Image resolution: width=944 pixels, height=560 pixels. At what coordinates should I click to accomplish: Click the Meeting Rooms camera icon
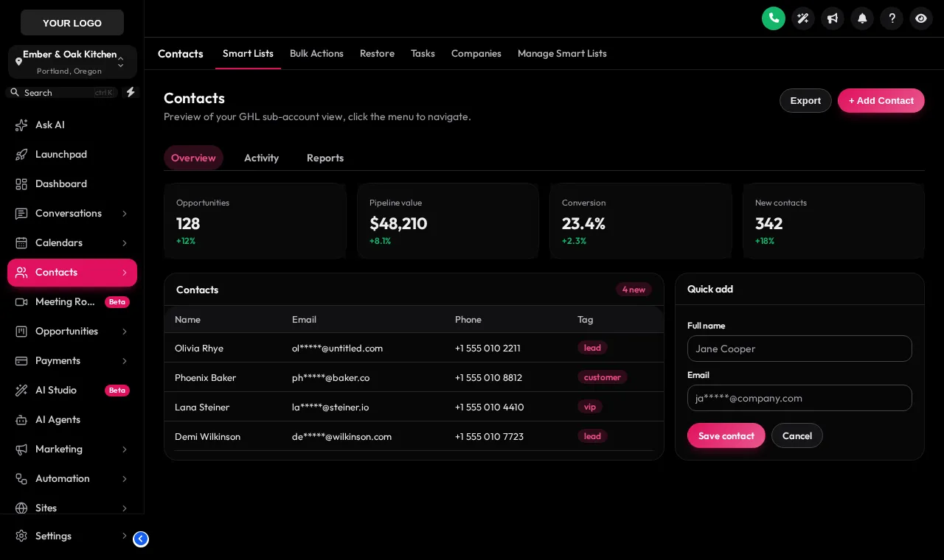tap(21, 302)
